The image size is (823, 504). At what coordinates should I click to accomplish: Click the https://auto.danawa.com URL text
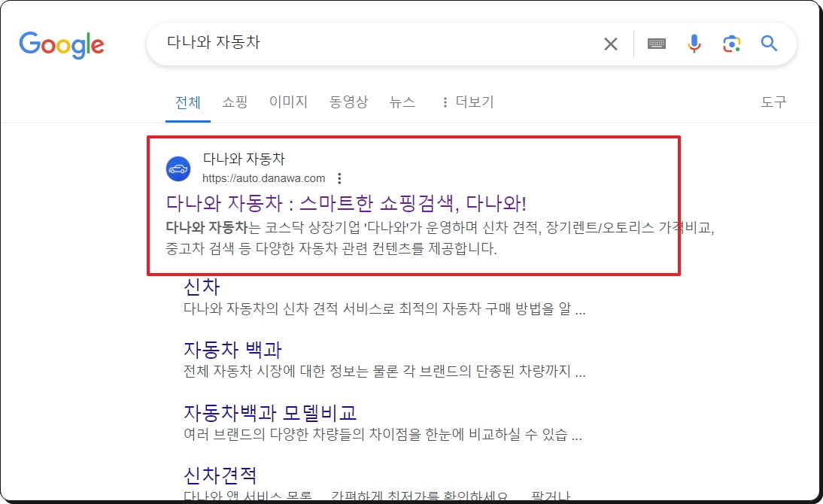[264, 178]
